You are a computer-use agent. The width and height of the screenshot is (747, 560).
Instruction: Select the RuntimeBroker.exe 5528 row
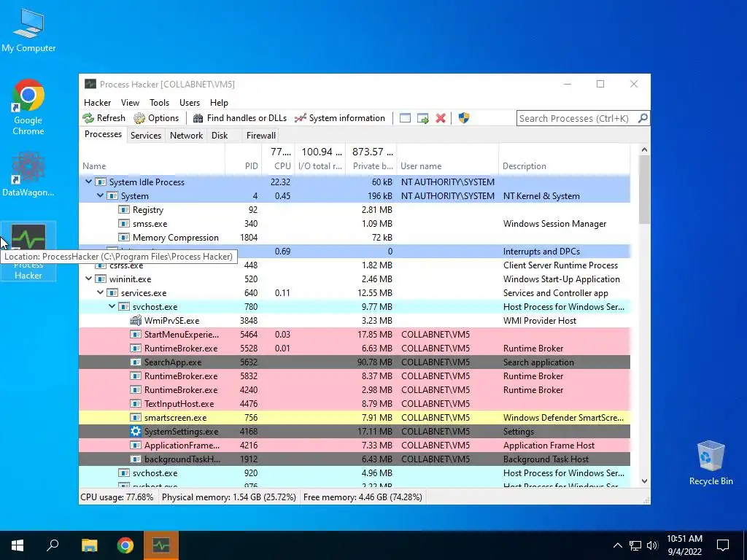pyautogui.click(x=355, y=349)
